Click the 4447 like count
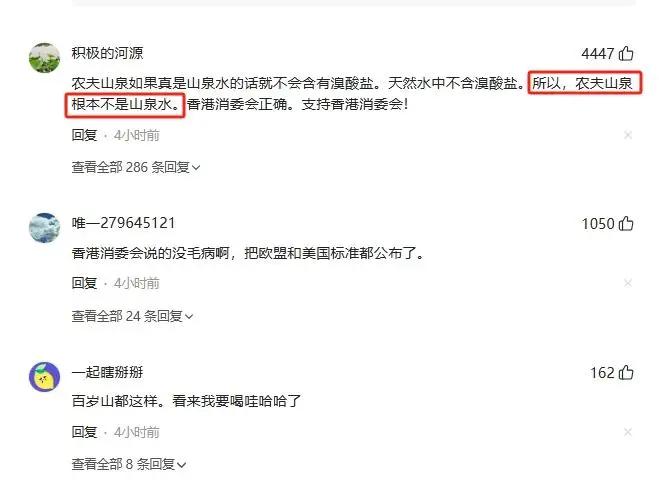This screenshot has height=503, width=659. point(598,54)
